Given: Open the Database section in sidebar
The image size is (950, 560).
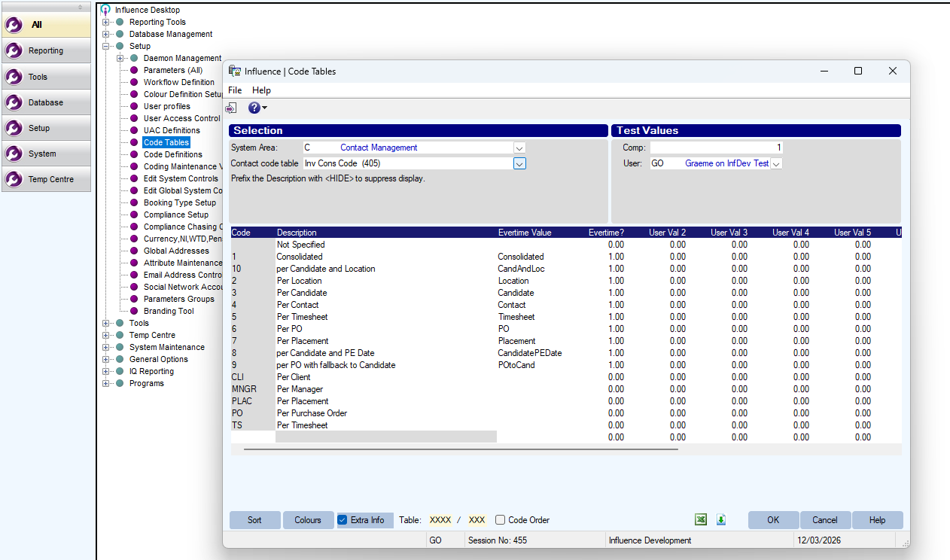Looking at the screenshot, I should [x=14, y=102].
